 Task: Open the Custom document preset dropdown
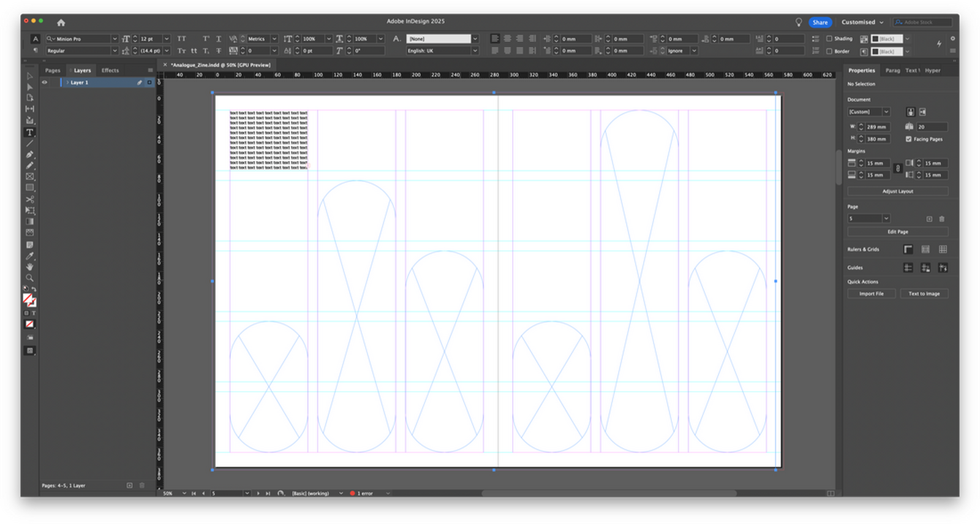tap(886, 112)
